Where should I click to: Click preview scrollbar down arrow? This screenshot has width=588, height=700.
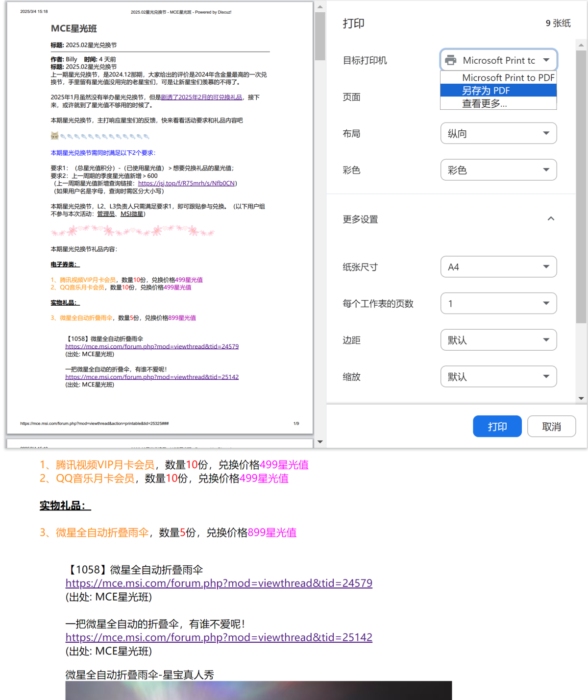click(x=320, y=441)
